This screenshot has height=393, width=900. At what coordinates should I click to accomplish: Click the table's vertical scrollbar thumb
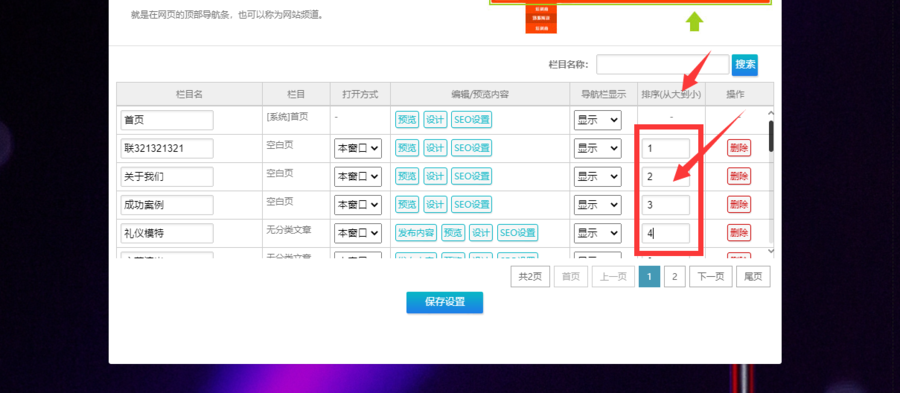pyautogui.click(x=771, y=136)
